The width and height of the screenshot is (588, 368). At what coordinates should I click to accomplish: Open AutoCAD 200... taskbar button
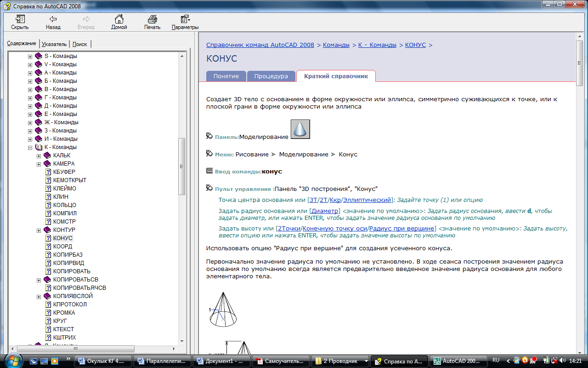tap(459, 361)
